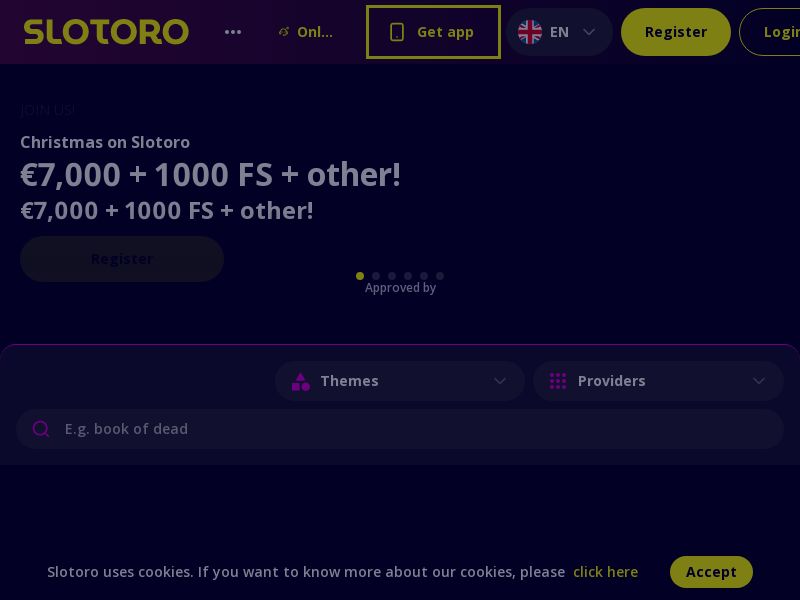Accept cookies via the Accept button
Viewport: 800px width, 600px height.
pos(711,572)
